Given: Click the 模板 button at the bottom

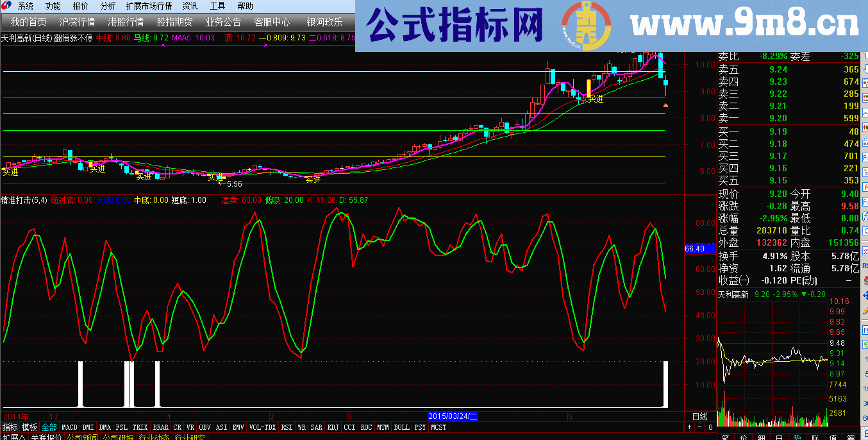Looking at the screenshot, I should [x=29, y=427].
